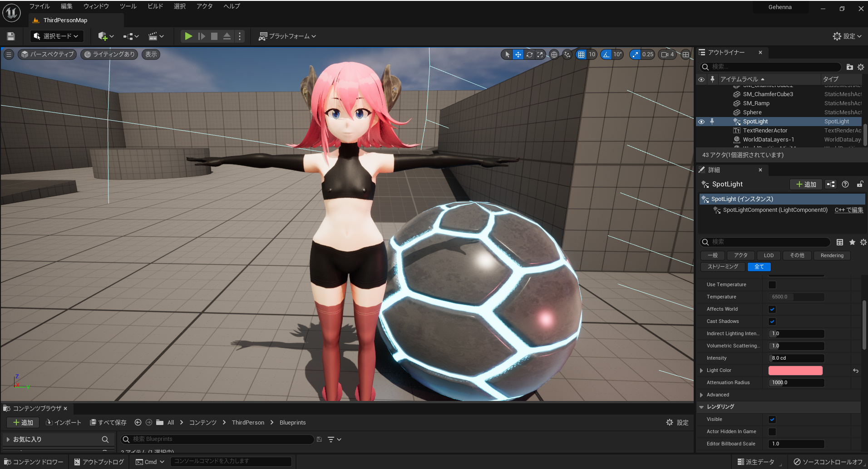Open the Cmd console type dropdown
This screenshot has width=868, height=469.
pos(150,462)
